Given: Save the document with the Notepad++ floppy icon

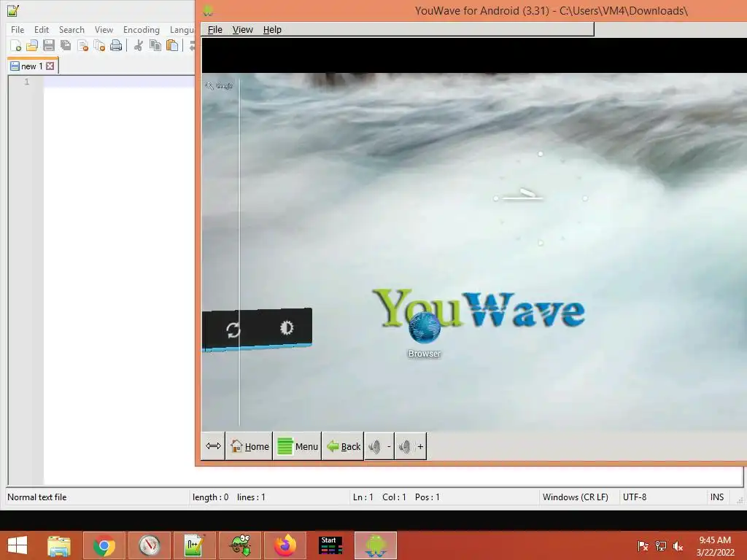Looking at the screenshot, I should (x=49, y=46).
